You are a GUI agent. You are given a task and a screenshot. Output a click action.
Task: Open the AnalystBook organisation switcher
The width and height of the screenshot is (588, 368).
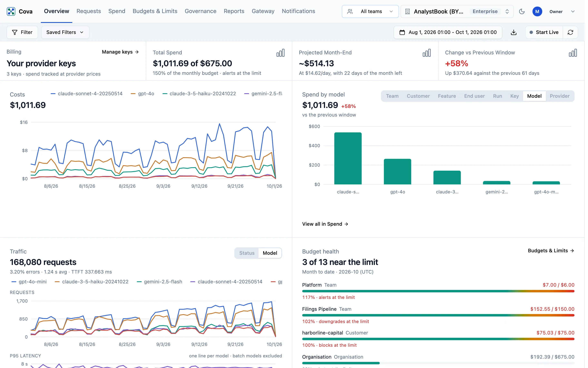(457, 11)
